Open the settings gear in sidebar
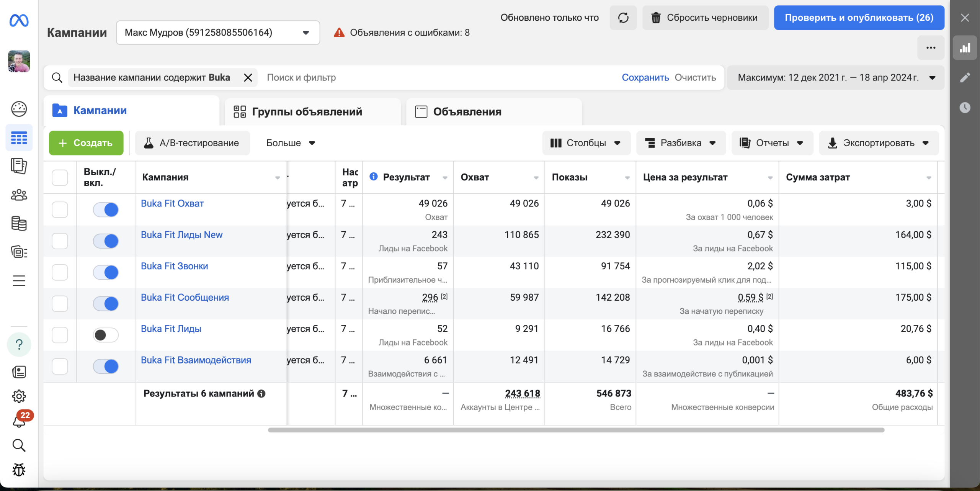 19,396
